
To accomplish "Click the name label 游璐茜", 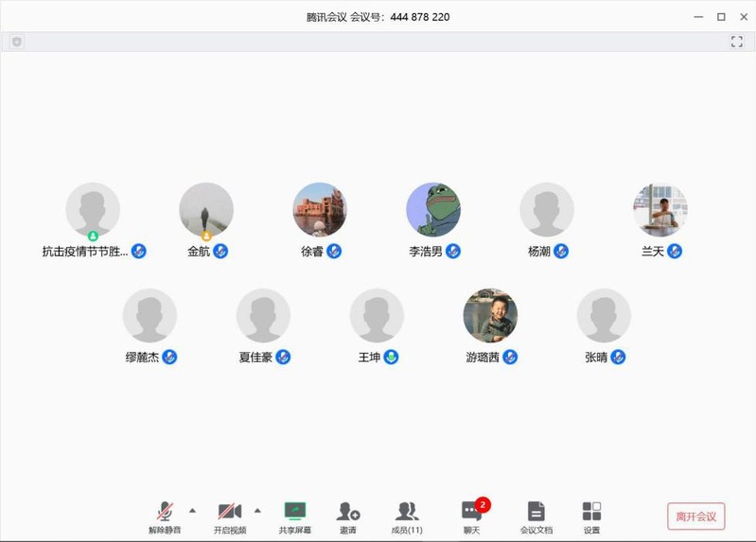I will pos(483,358).
